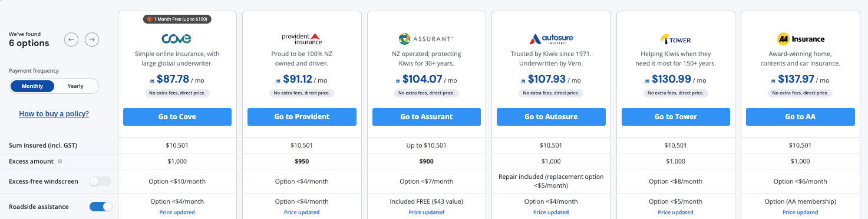Click the Go to Autosure button
Image resolution: width=868 pixels, height=219 pixels.
(x=551, y=117)
